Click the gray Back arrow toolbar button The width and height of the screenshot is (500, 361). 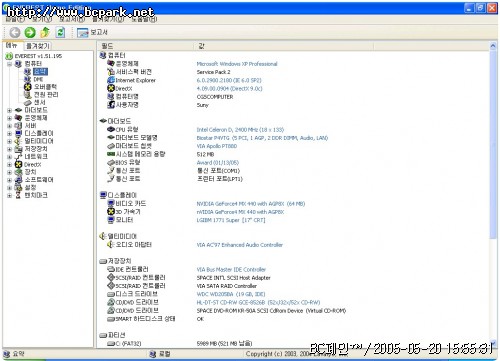(x=15, y=32)
